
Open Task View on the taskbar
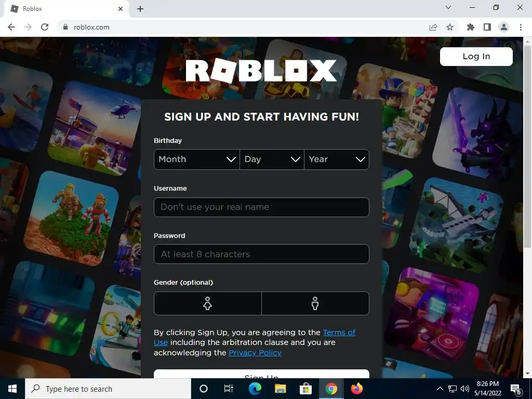tap(229, 389)
